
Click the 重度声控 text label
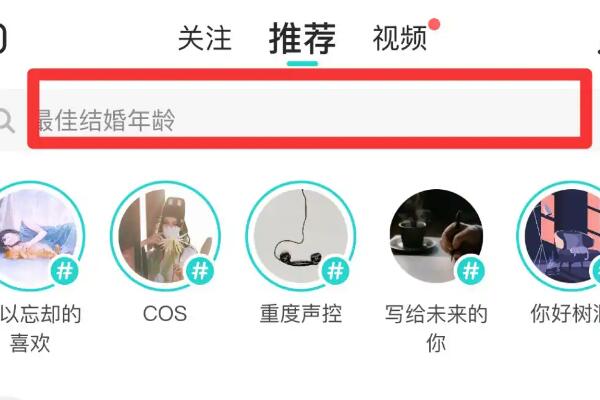[301, 314]
